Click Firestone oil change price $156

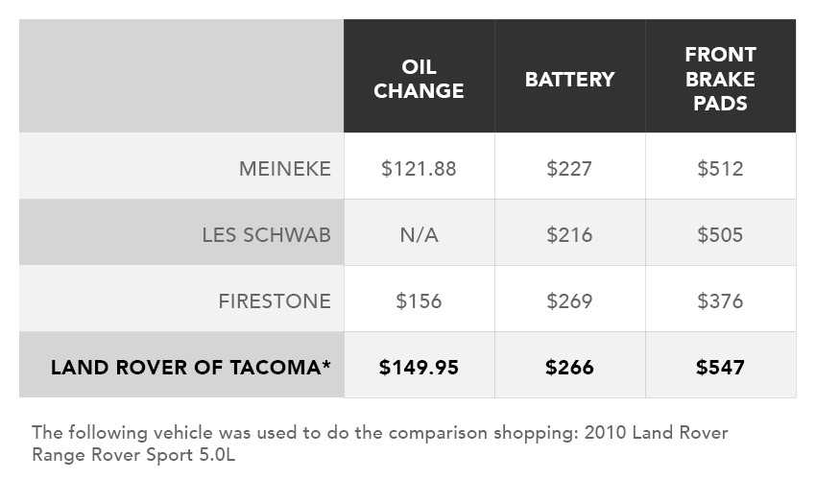[x=419, y=301]
